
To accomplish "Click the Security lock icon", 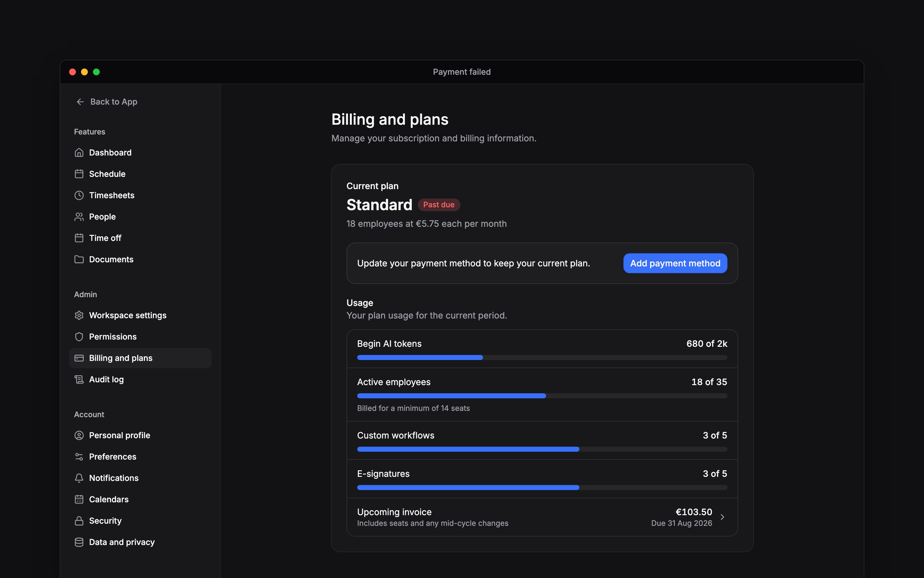I will pyautogui.click(x=79, y=521).
